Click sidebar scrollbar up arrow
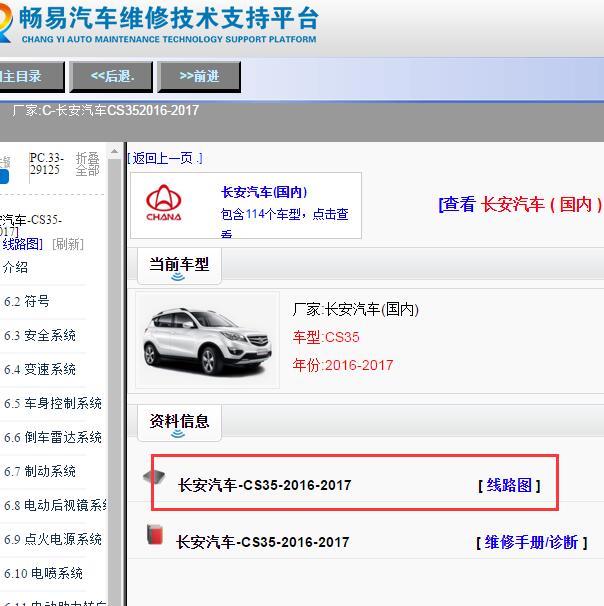Viewport: 604px width, 606px height. [x=114, y=151]
